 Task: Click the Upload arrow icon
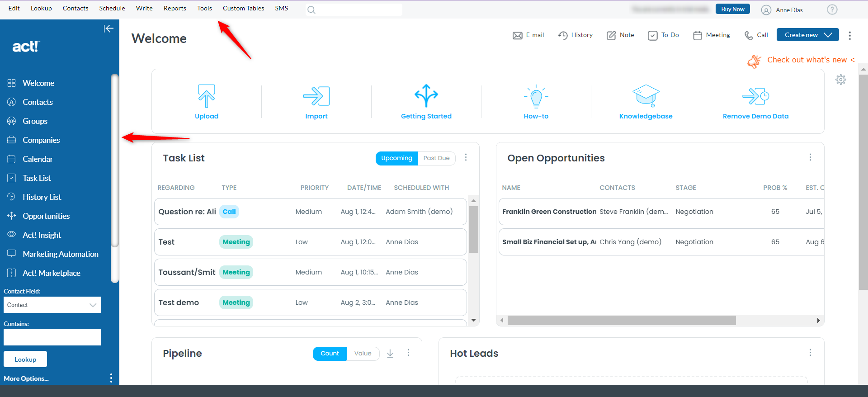pos(207,96)
